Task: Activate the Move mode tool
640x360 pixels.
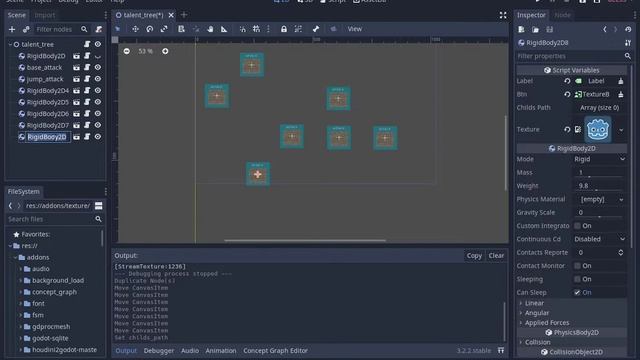Action: tap(135, 29)
